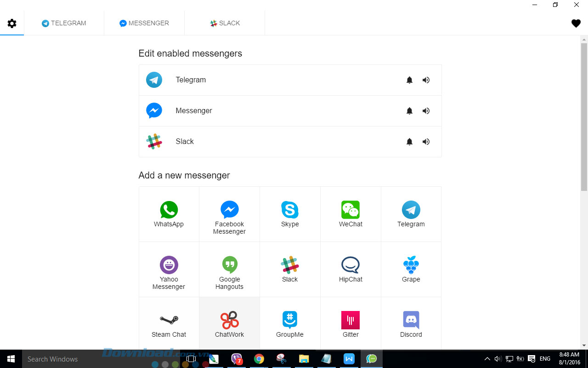The height and width of the screenshot is (368, 588).
Task: Disable notifications bell for Slack
Action: pos(409,142)
